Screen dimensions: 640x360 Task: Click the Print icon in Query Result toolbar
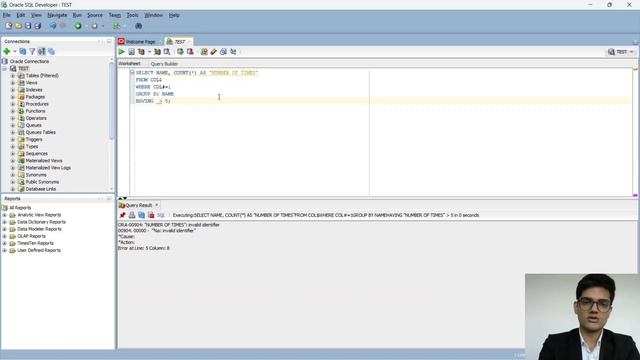(132, 215)
